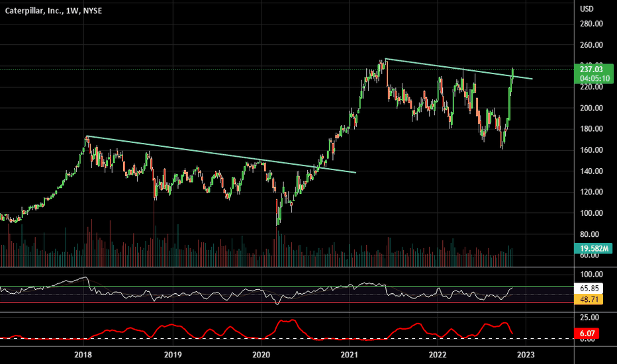Click the 140.00 price axis label

591,171
